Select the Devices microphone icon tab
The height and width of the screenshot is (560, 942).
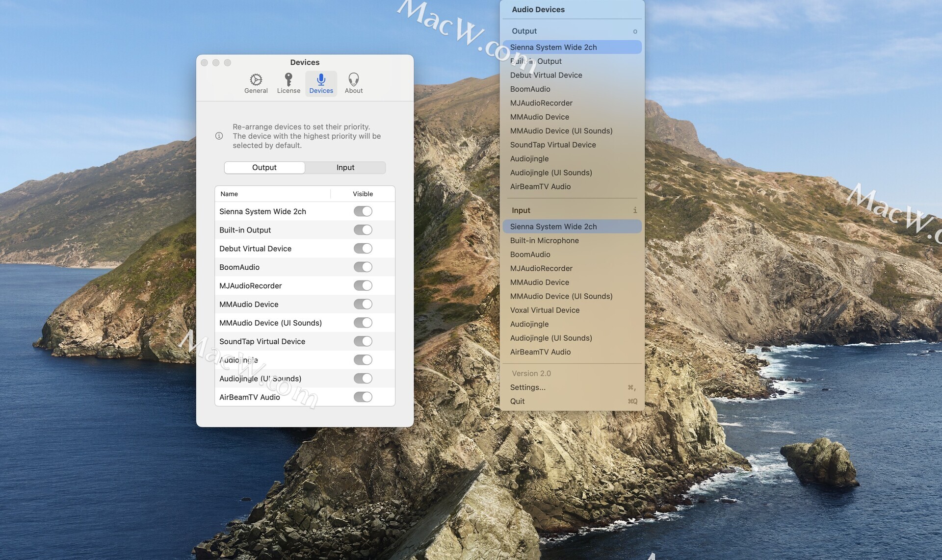coord(321,83)
